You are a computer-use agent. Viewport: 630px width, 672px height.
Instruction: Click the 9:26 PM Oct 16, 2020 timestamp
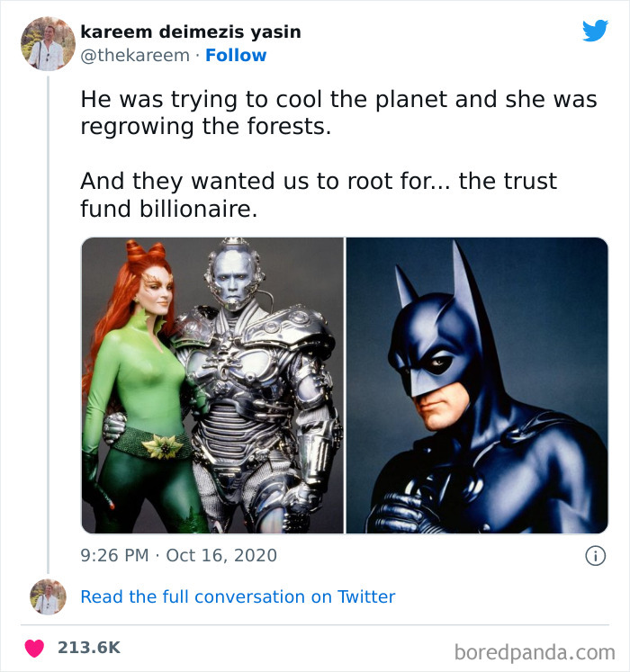coord(179,556)
